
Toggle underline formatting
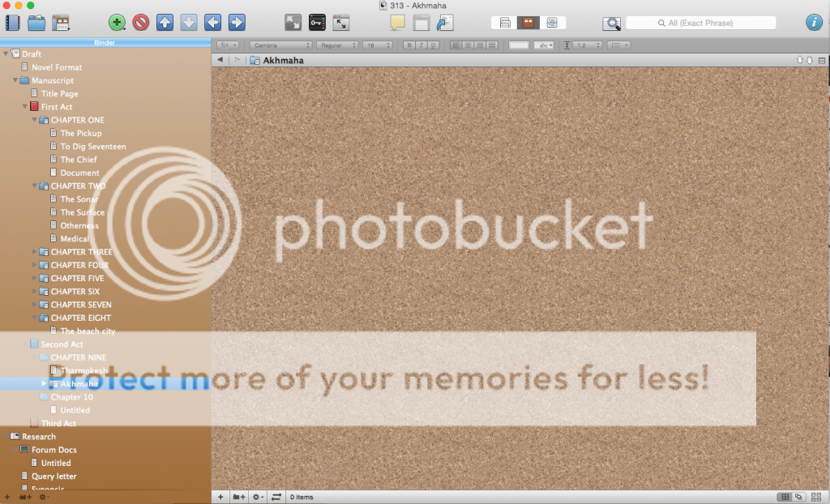433,45
